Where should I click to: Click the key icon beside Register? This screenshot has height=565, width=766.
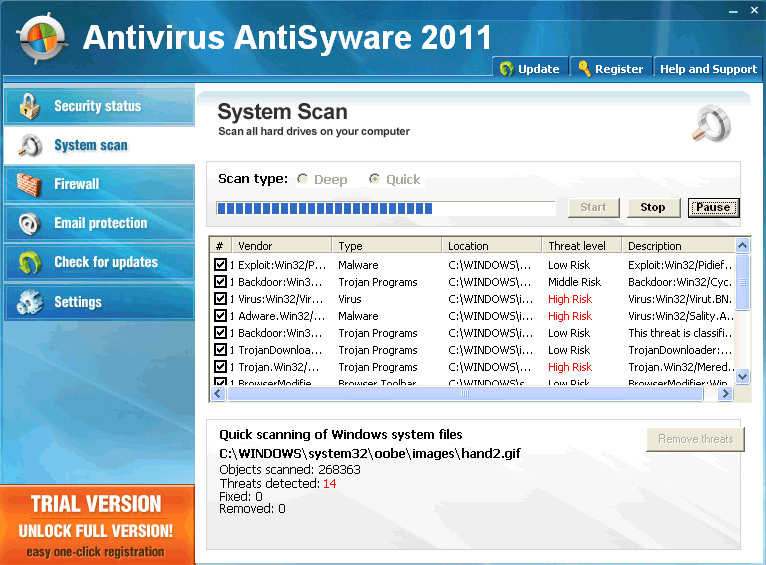click(x=584, y=69)
